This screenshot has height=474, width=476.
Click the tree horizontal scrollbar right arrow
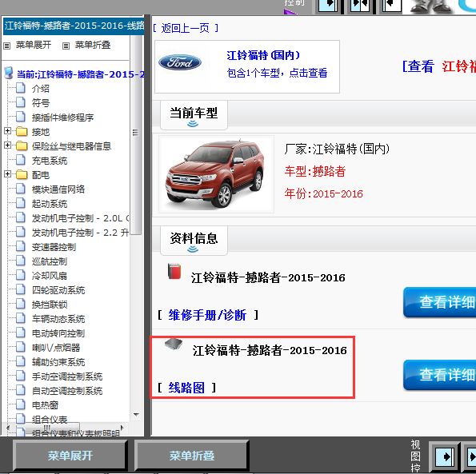click(x=122, y=428)
